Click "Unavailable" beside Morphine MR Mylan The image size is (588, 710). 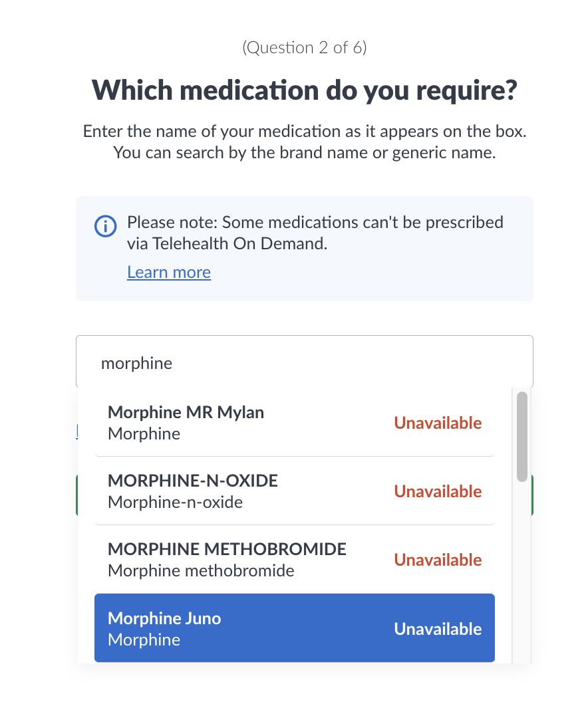(438, 423)
